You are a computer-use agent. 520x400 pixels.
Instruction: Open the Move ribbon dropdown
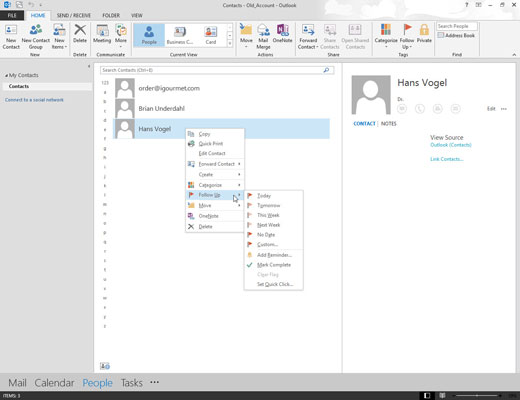coord(246,36)
